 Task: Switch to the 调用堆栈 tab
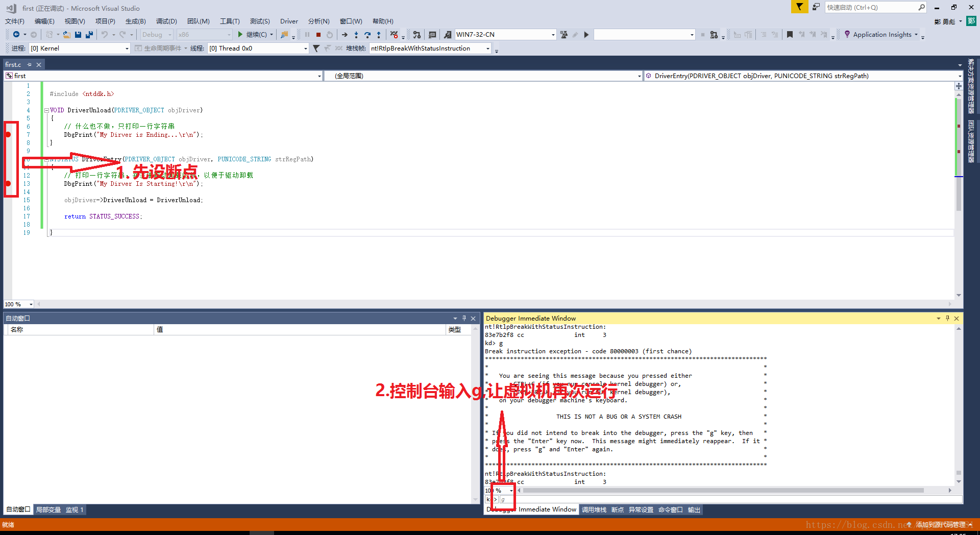pos(594,509)
